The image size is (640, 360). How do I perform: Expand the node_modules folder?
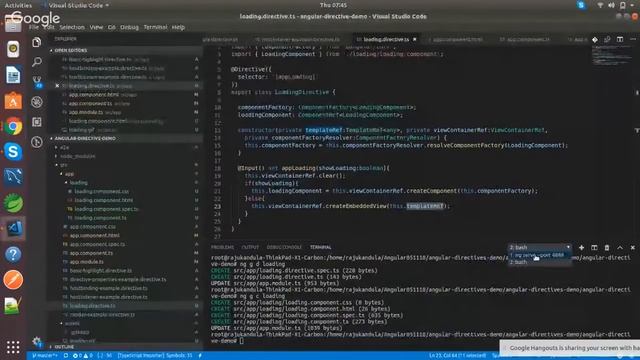pos(77,156)
